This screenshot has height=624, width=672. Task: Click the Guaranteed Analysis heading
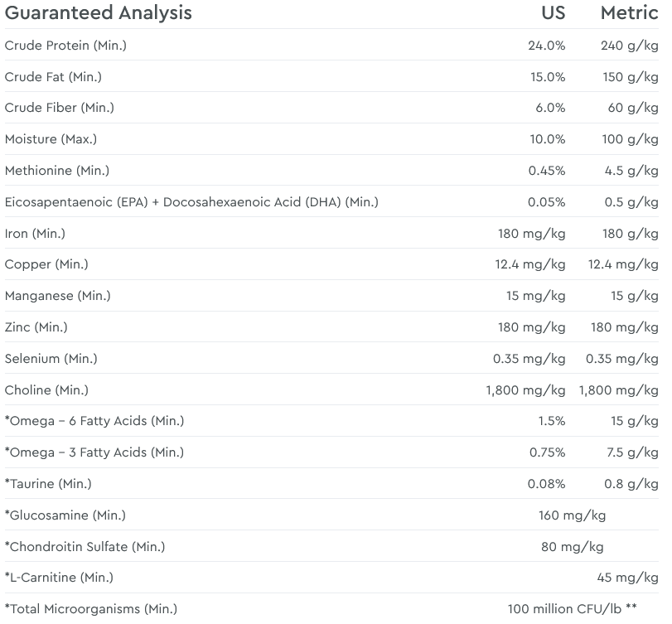(x=98, y=13)
